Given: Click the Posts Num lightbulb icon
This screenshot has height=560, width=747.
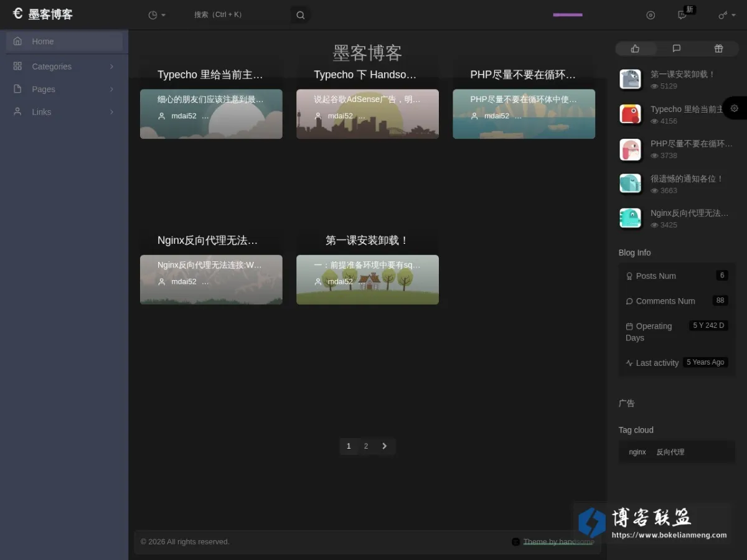Looking at the screenshot, I should 629,276.
